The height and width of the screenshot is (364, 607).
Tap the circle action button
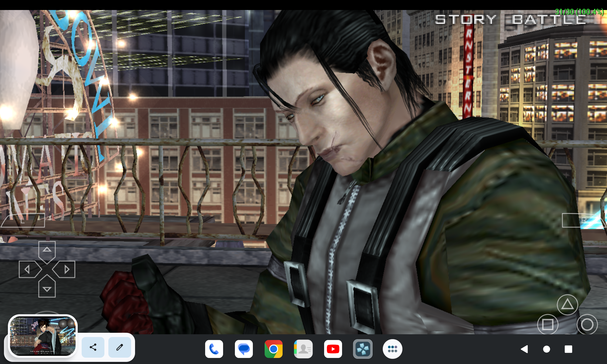click(x=587, y=324)
